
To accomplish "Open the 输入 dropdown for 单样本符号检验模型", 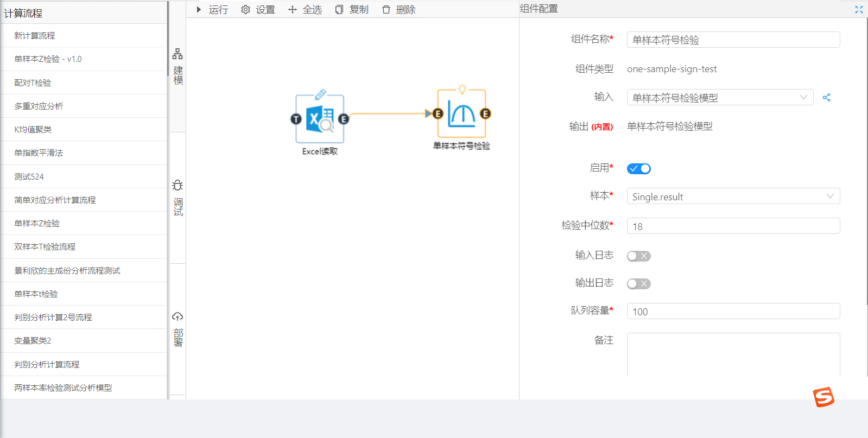I will point(720,98).
